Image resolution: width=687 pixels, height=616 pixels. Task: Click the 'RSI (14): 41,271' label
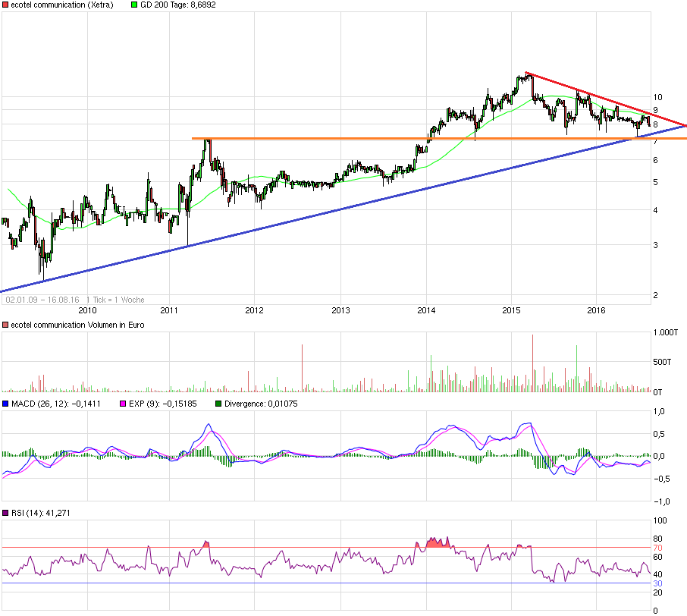(x=41, y=513)
